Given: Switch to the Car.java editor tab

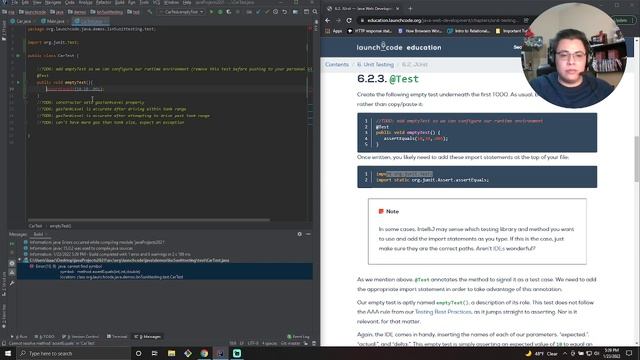Looking at the screenshot, I should 21,21.
